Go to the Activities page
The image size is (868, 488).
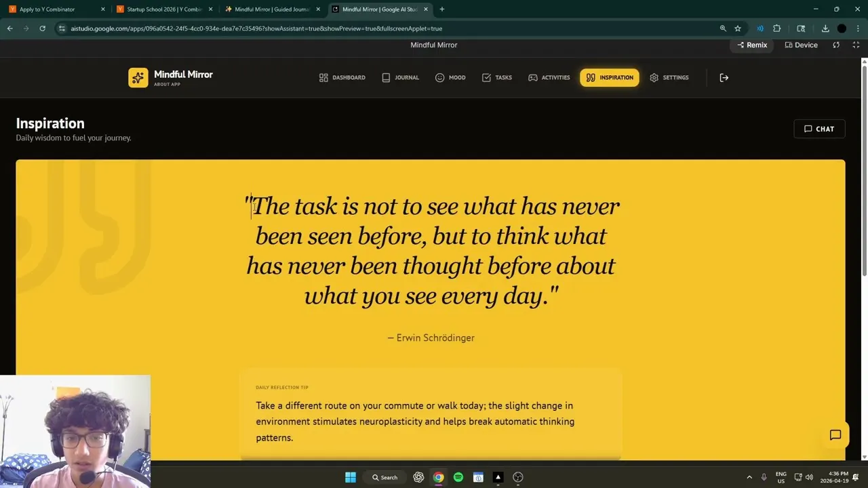pyautogui.click(x=549, y=77)
